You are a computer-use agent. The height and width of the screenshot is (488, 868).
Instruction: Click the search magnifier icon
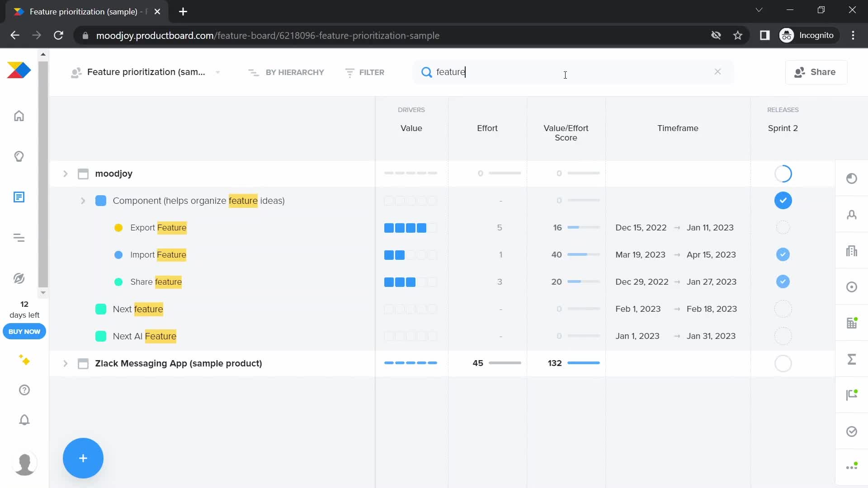(426, 72)
